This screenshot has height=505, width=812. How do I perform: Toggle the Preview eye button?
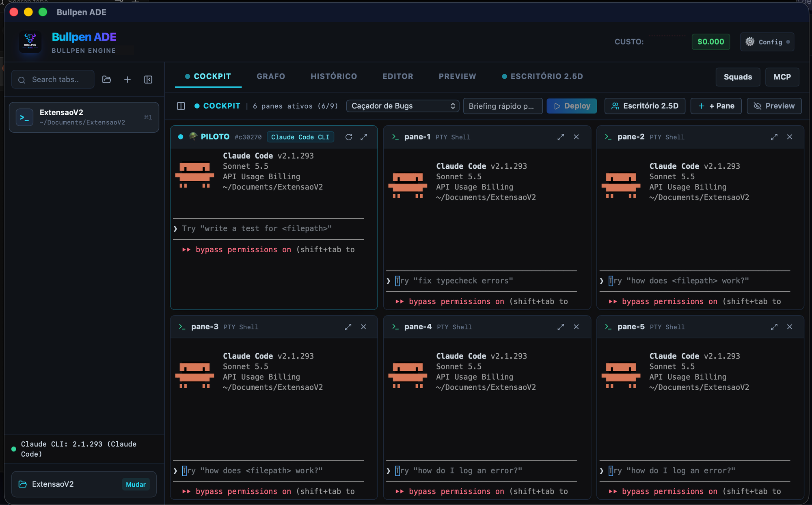(774, 106)
